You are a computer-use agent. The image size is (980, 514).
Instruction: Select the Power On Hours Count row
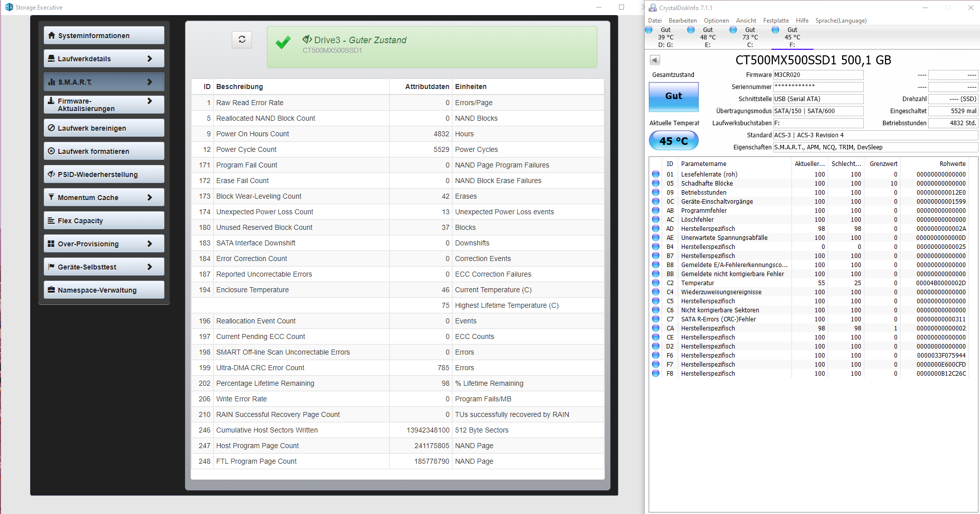[x=398, y=134]
